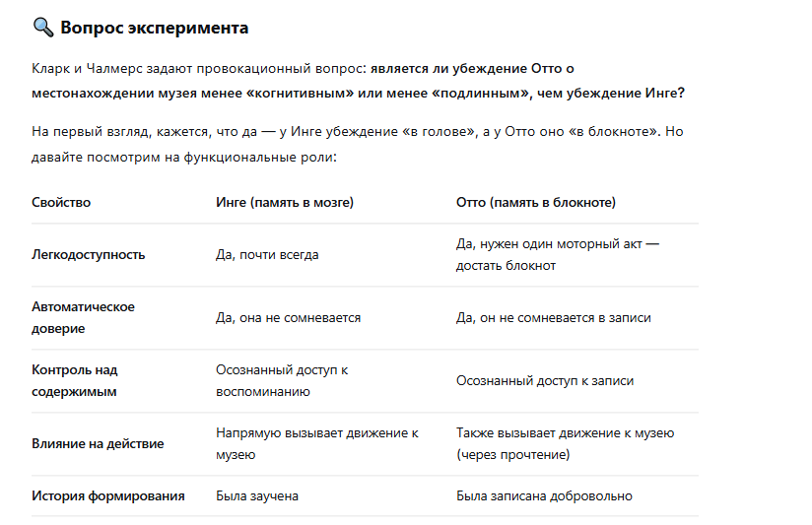This screenshot has width=812, height=525.
Task: Click the 'Свойство' column header
Action: pyautogui.click(x=61, y=203)
